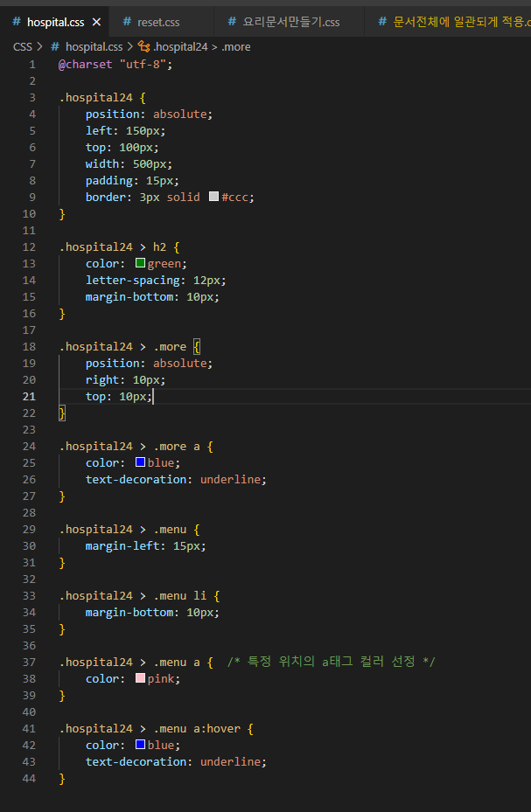
Task: Open the pink color swatch on line 38
Action: point(140,678)
